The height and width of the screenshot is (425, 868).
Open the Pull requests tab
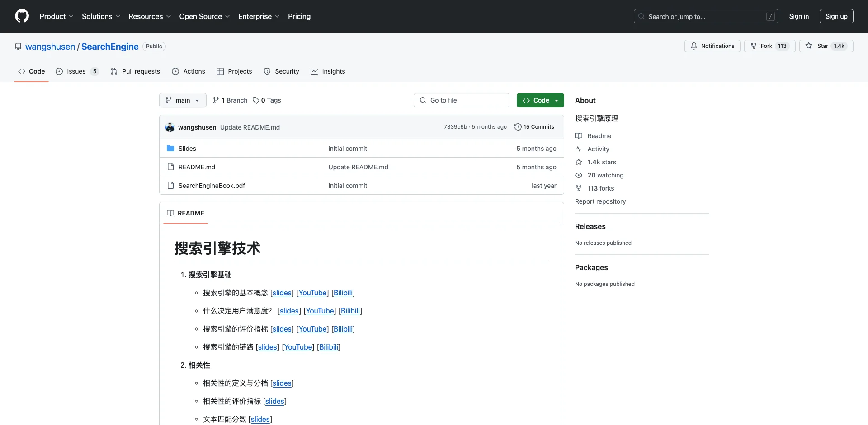135,71
